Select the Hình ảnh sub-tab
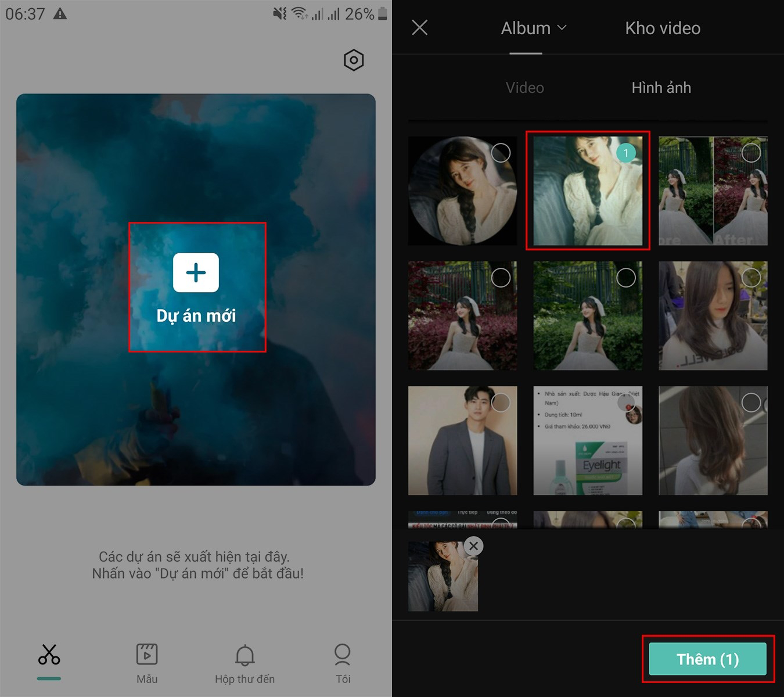Screen dimensions: 784x697 (x=661, y=88)
